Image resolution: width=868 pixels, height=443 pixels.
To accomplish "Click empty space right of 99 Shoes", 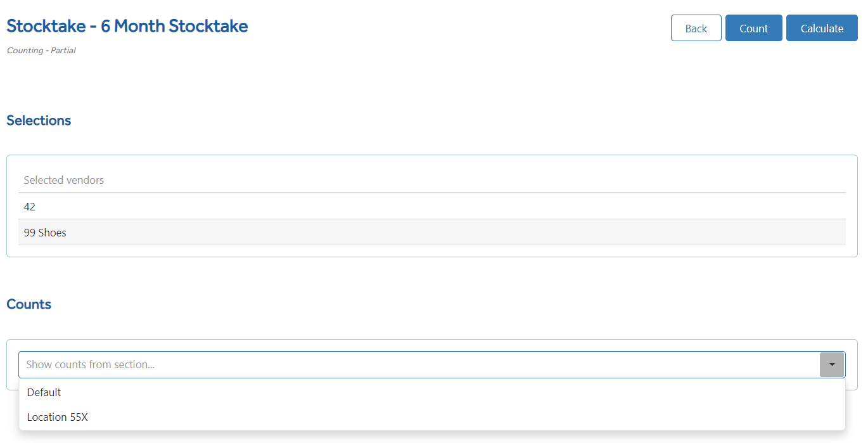I will coord(456,233).
